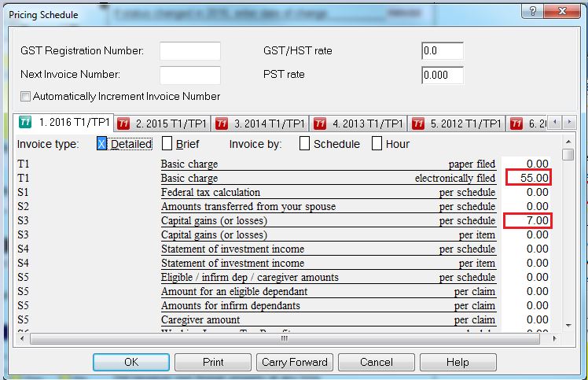588x380 pixels.
Task: Click the PST rate field
Action: (443, 75)
